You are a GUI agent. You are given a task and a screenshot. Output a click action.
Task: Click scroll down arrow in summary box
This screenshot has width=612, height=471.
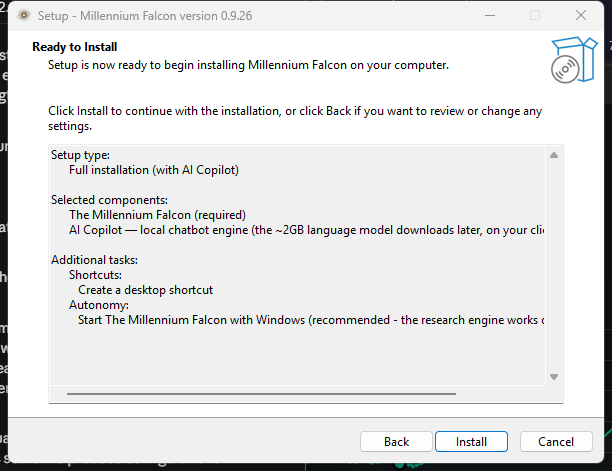[x=554, y=377]
